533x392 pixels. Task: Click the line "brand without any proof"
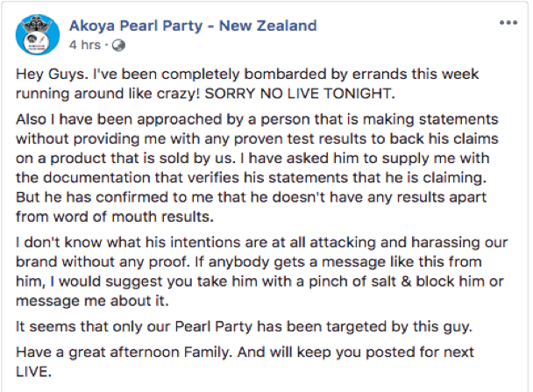[103, 262]
